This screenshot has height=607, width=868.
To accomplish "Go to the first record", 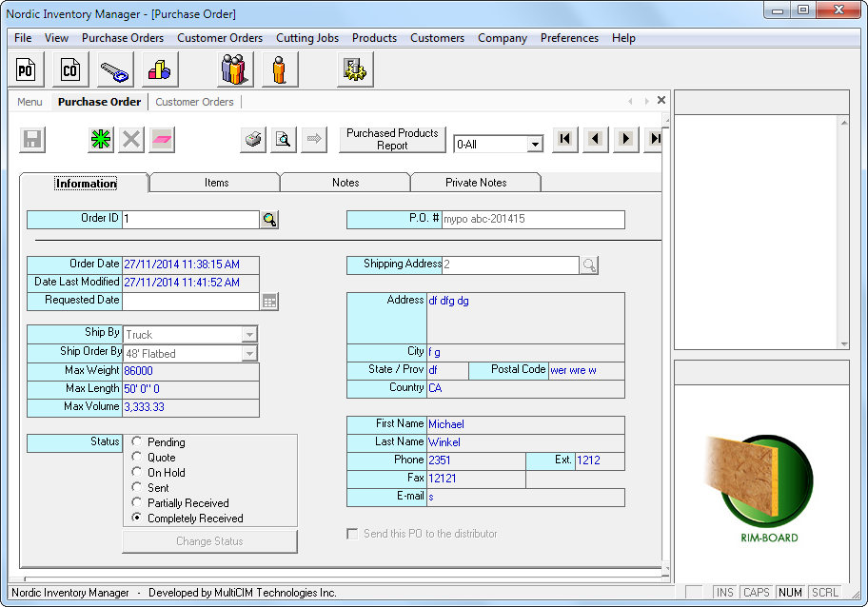I will [x=565, y=139].
